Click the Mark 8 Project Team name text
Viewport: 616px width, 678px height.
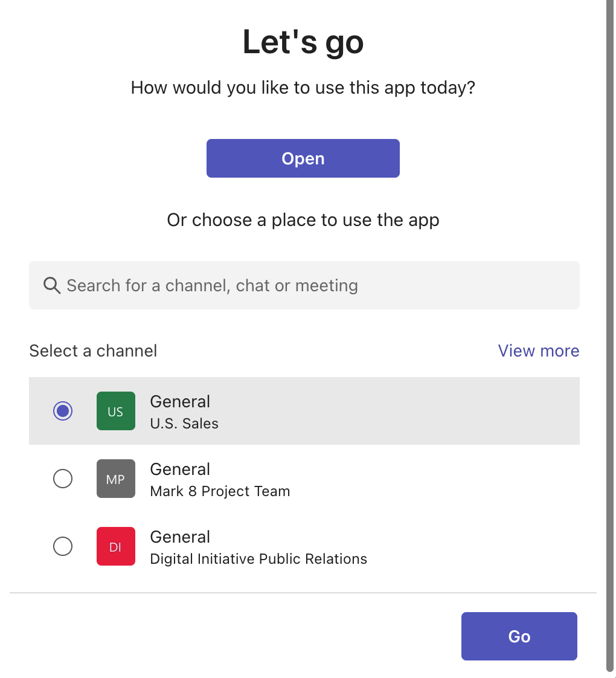(220, 491)
